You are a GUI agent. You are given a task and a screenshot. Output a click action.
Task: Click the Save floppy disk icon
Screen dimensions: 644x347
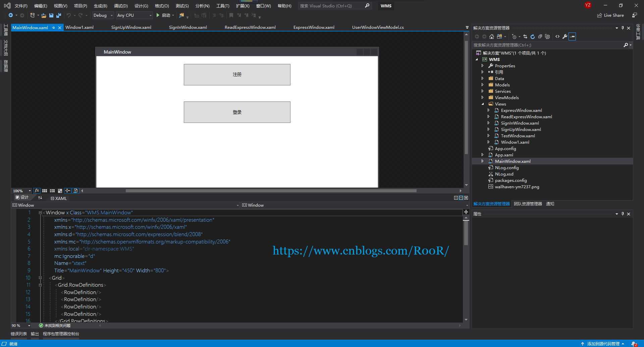coord(51,15)
